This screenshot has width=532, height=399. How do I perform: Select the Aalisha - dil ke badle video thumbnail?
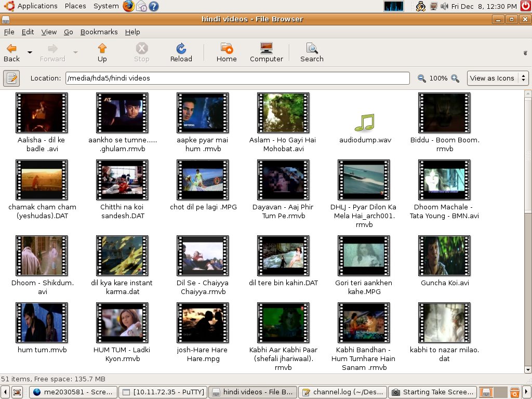pyautogui.click(x=42, y=113)
